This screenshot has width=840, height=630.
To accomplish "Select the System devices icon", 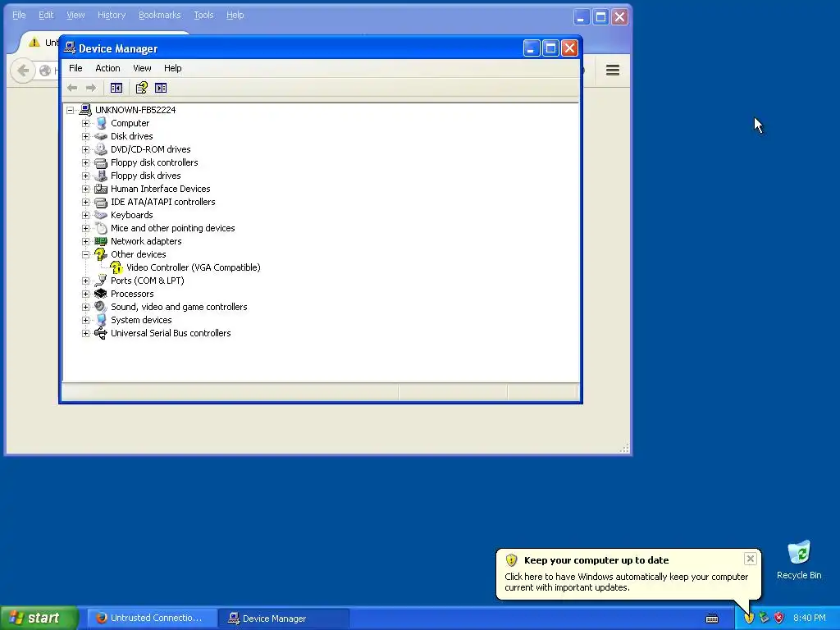I will tap(101, 320).
